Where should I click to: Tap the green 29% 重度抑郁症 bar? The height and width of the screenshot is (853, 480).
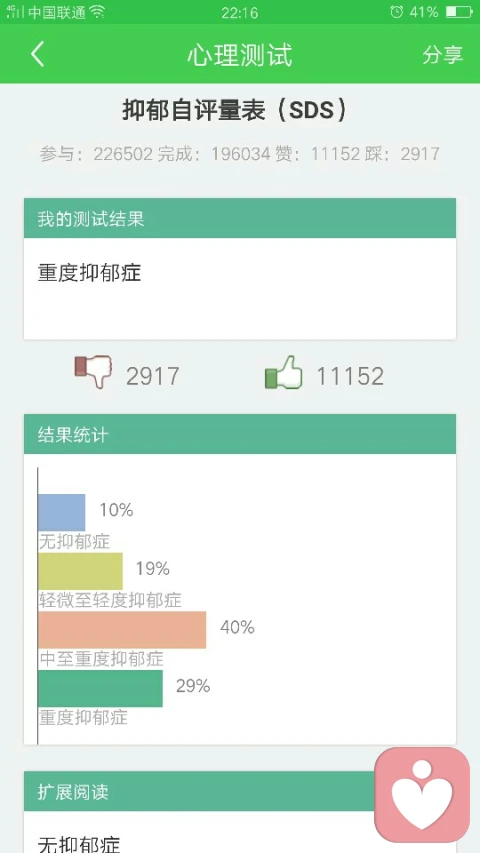(100, 689)
